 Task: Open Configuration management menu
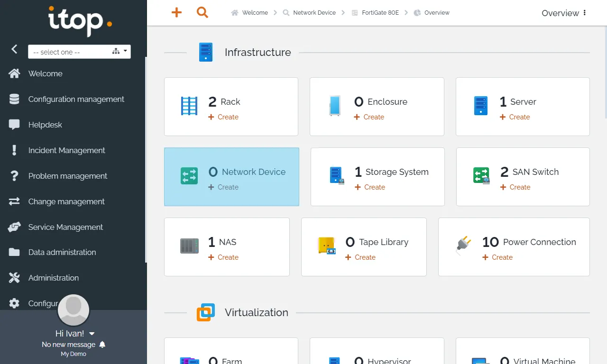coord(76,99)
